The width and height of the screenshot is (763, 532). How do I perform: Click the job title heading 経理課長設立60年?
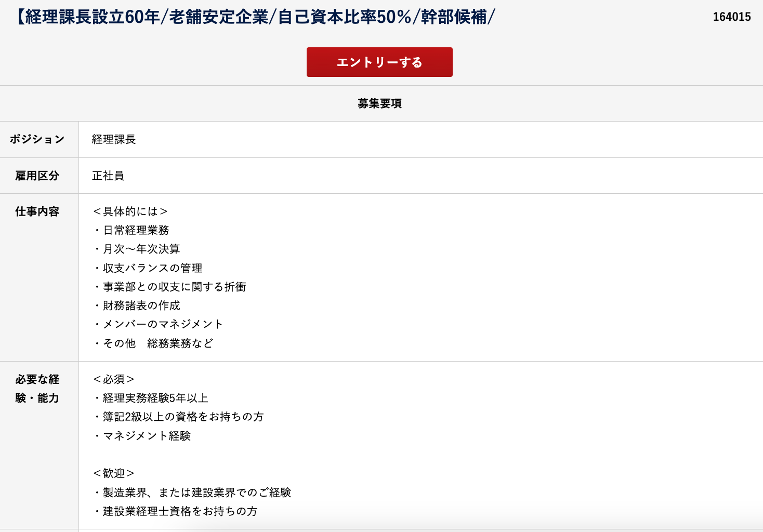(255, 17)
